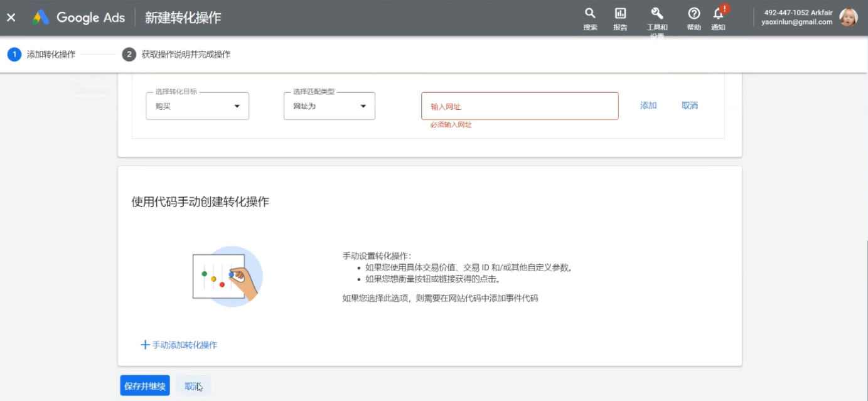
Task: Click the 添加 link next to URL field
Action: tap(648, 105)
